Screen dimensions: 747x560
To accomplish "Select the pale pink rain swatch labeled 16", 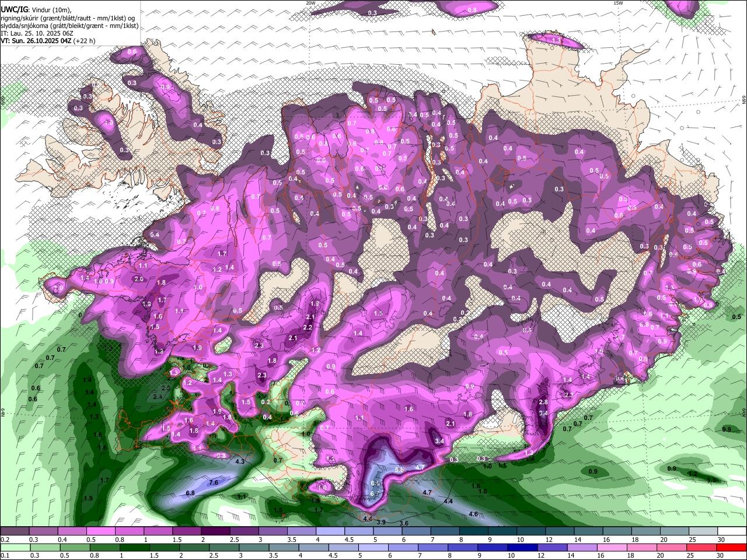I will tap(612, 547).
